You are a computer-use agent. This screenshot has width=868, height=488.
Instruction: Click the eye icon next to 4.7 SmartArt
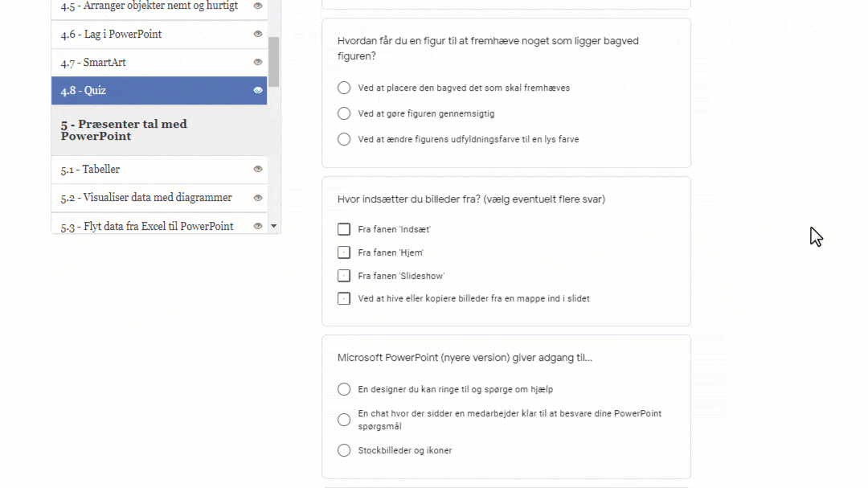[258, 62]
